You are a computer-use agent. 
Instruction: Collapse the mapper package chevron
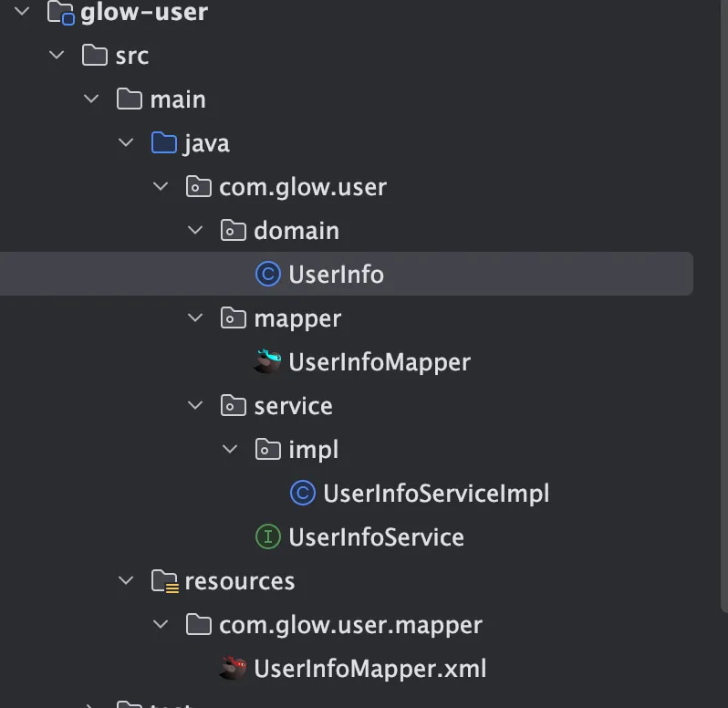195,318
